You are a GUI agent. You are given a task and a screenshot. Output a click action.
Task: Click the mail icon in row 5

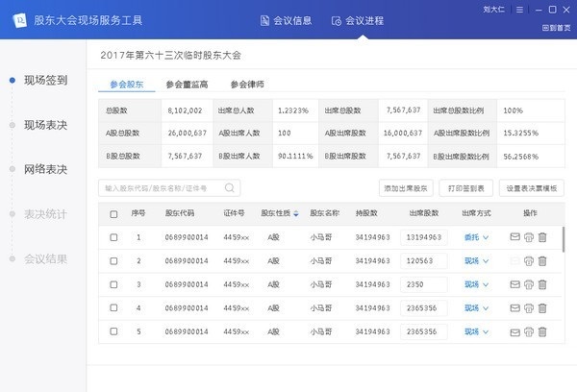click(x=515, y=332)
